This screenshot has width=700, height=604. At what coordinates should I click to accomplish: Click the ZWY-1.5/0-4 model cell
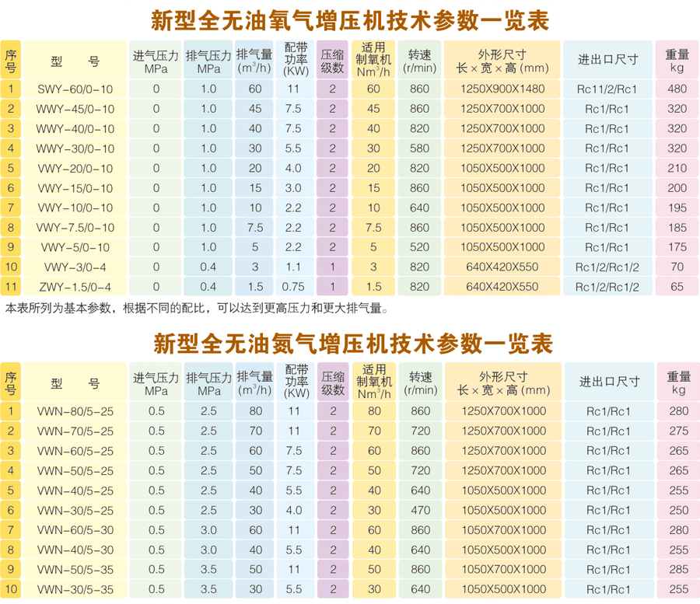[75, 287]
